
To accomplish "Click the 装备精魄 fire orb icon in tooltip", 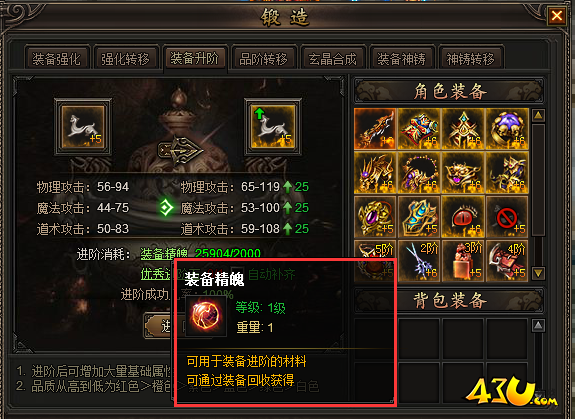I will coord(206,316).
